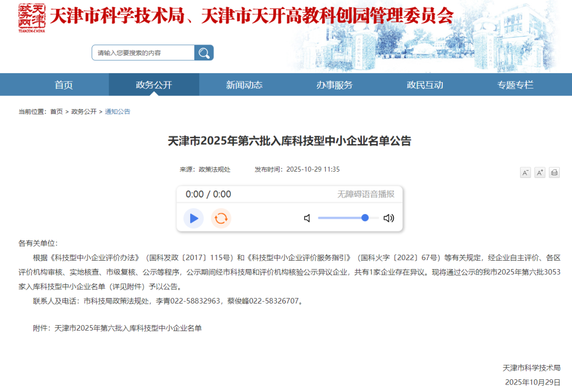Switch to the 政务公开 navigation tab

click(154, 84)
